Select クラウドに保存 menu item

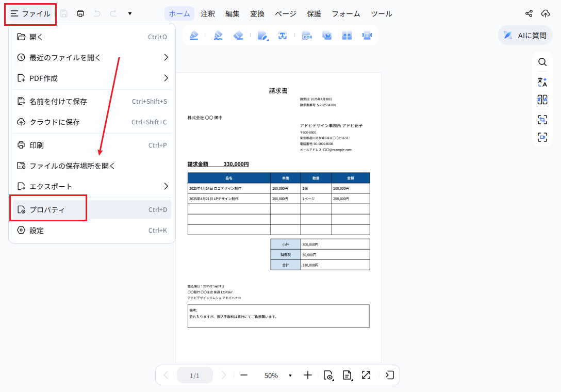[x=92, y=122]
